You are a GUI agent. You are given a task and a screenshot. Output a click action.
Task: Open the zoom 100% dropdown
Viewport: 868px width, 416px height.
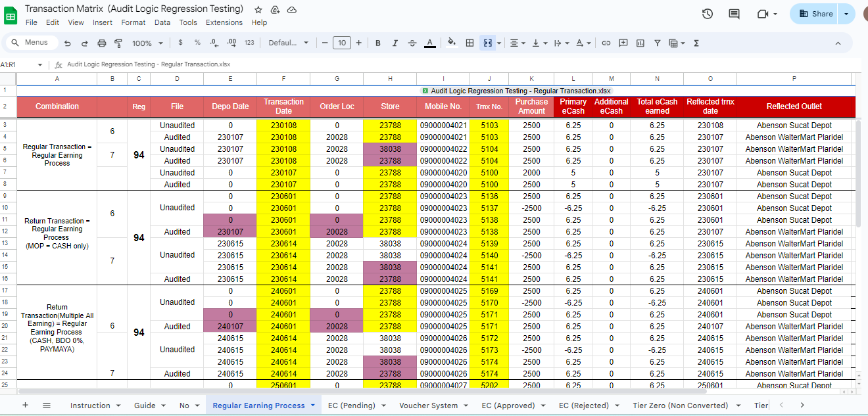pyautogui.click(x=147, y=43)
